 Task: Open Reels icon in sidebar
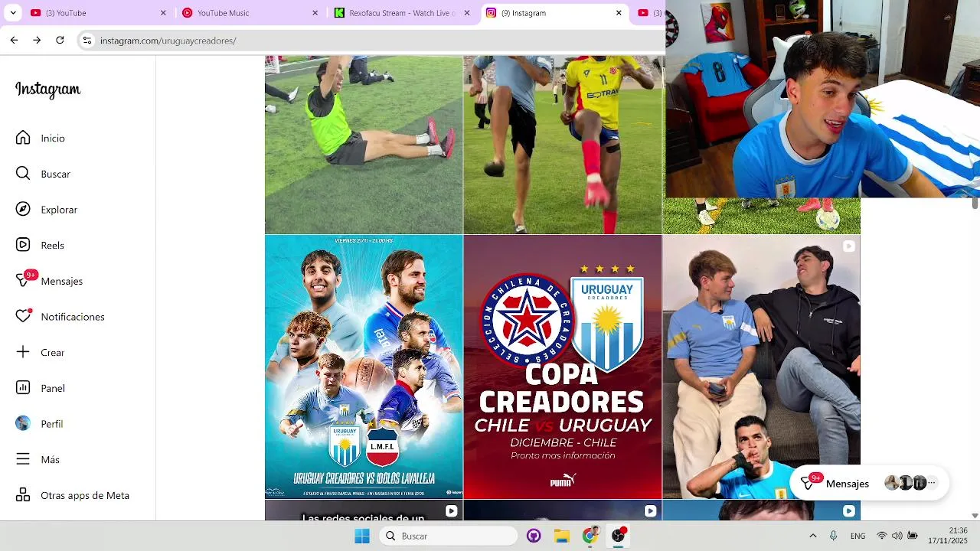(23, 245)
